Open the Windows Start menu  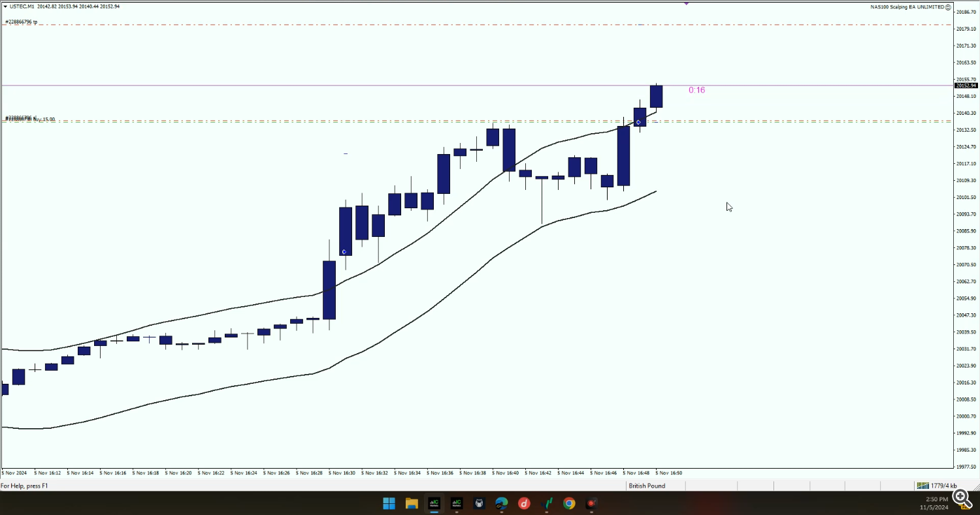(x=389, y=503)
